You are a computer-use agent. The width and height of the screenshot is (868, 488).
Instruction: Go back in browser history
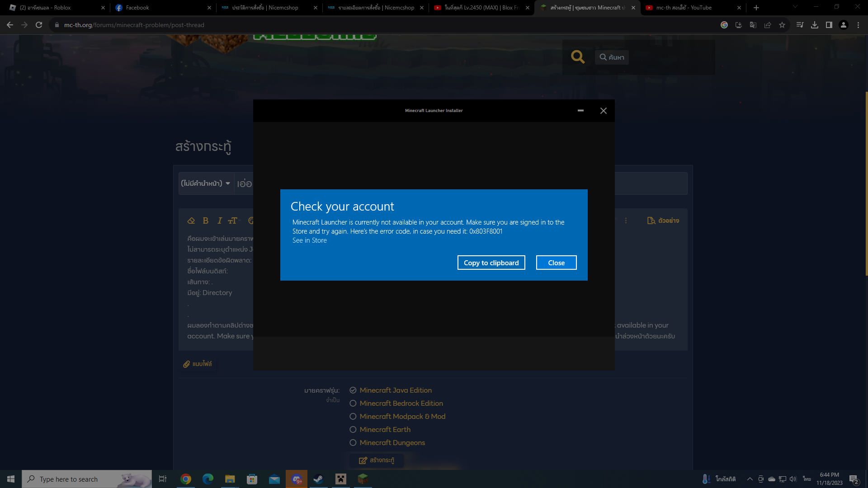coord(10,25)
